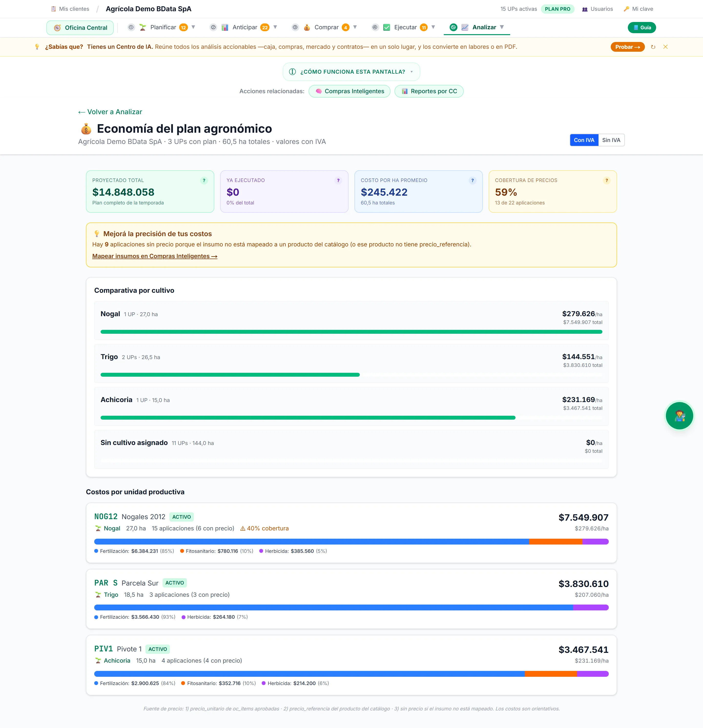Open the Guía button
The width and height of the screenshot is (703, 728).
tap(642, 28)
